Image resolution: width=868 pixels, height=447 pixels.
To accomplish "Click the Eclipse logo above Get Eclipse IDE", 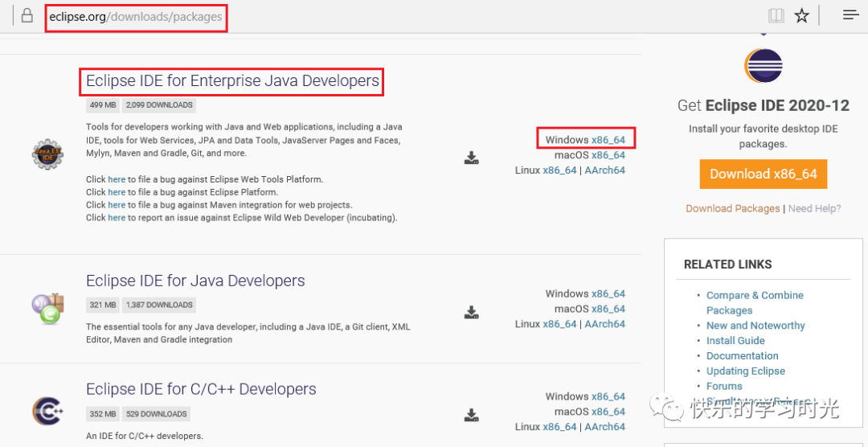I will pos(763,65).
